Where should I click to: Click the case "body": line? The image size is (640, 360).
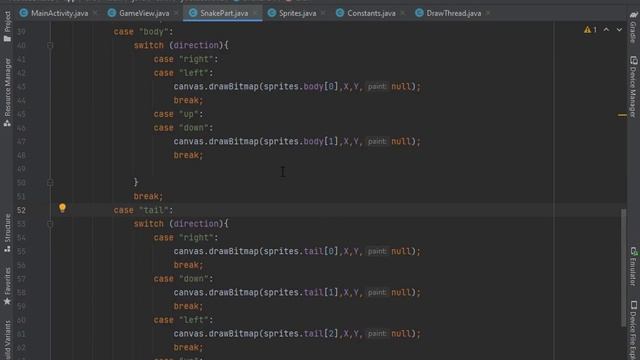143,32
